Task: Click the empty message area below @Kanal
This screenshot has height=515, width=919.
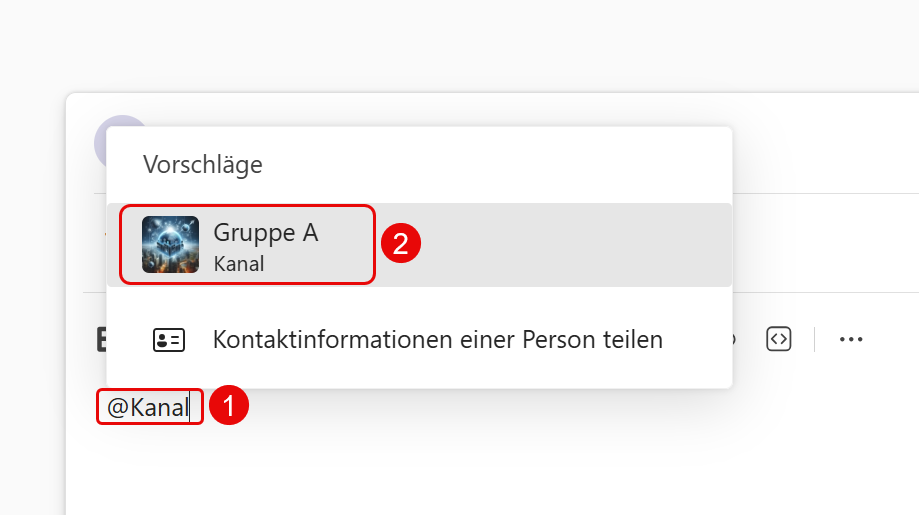Action: pyautogui.click(x=492, y=469)
